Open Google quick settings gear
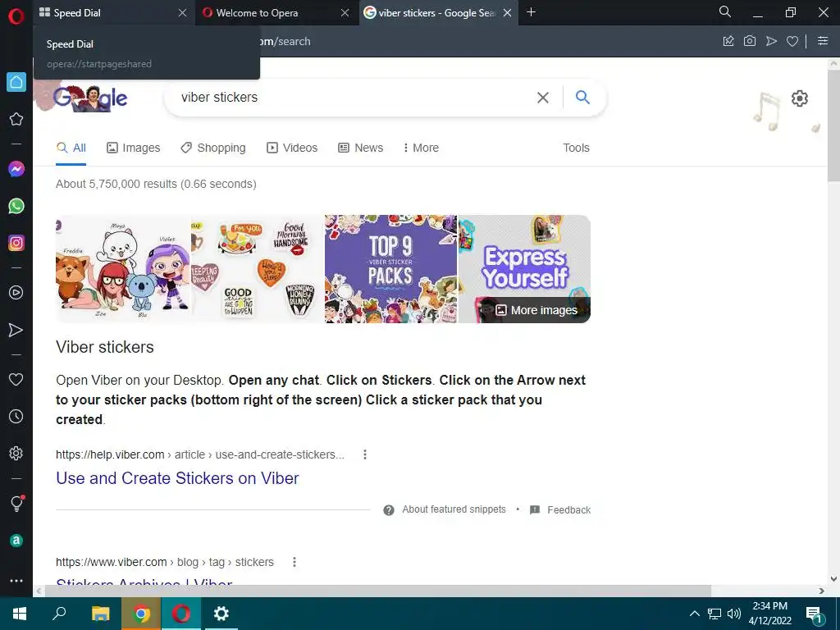840x630 pixels. coord(799,98)
